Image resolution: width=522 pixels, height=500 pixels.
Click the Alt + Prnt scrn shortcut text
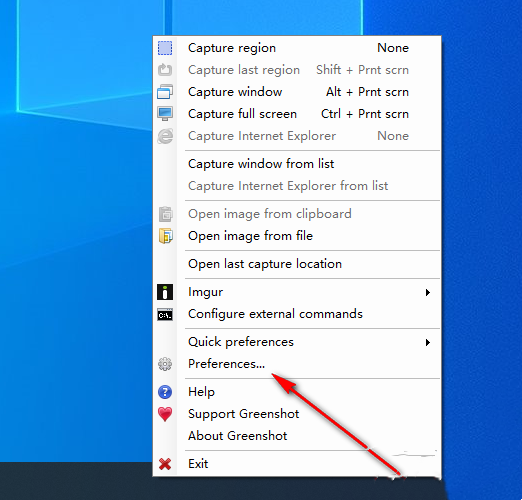(x=367, y=92)
